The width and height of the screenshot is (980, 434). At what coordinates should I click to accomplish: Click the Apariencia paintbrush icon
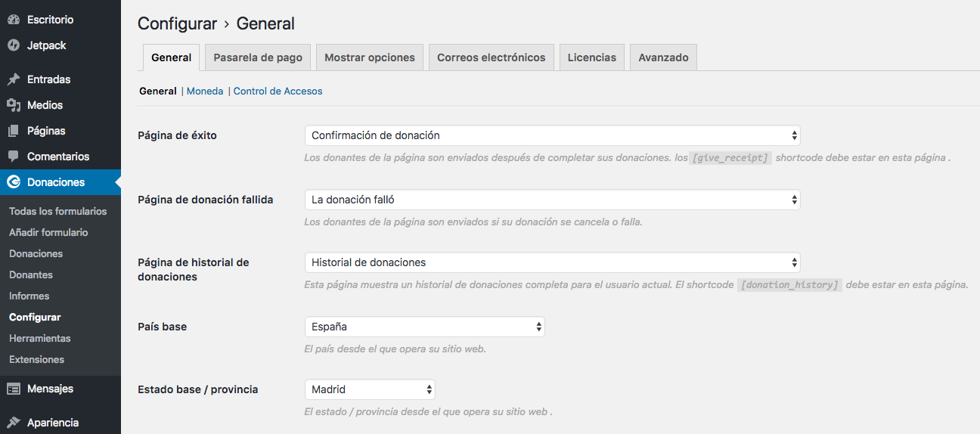(14, 423)
